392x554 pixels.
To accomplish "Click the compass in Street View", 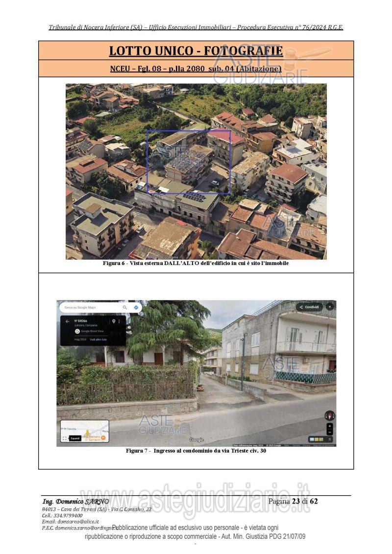I will click(x=330, y=415).
